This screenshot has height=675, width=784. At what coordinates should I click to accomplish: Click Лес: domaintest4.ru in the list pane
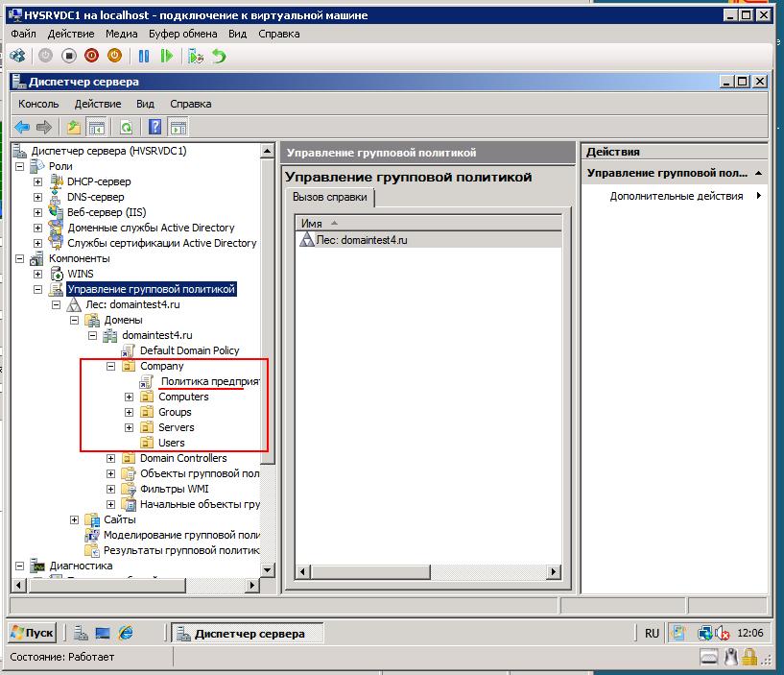[x=362, y=240]
